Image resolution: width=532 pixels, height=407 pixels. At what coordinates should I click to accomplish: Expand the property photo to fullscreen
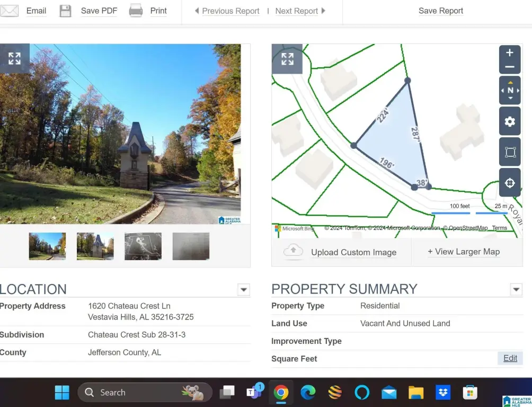pyautogui.click(x=14, y=58)
